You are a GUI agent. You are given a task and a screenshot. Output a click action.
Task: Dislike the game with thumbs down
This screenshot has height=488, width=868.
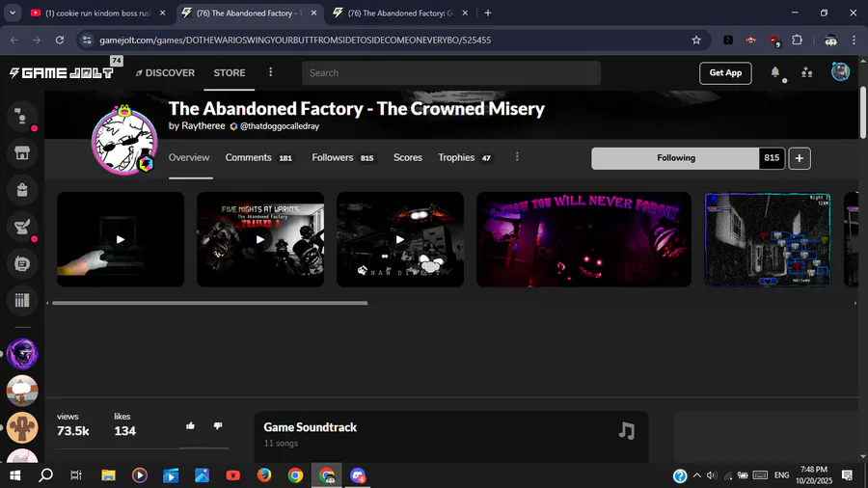(x=218, y=425)
